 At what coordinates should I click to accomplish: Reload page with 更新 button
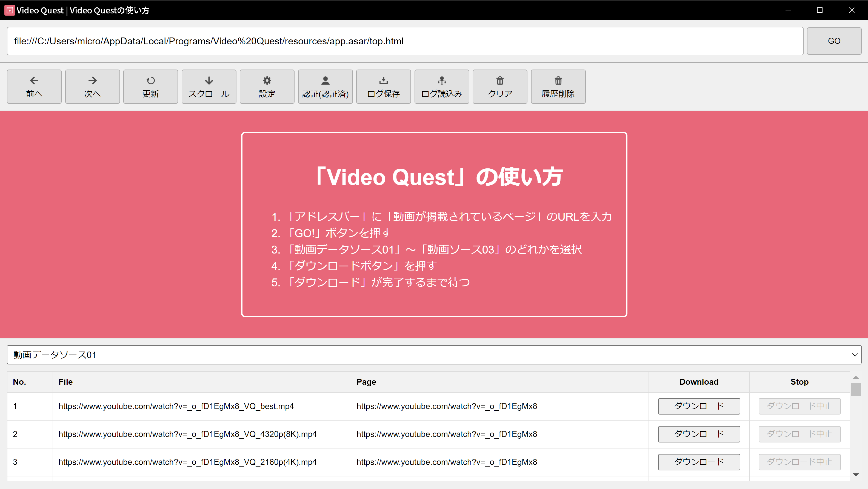click(151, 87)
